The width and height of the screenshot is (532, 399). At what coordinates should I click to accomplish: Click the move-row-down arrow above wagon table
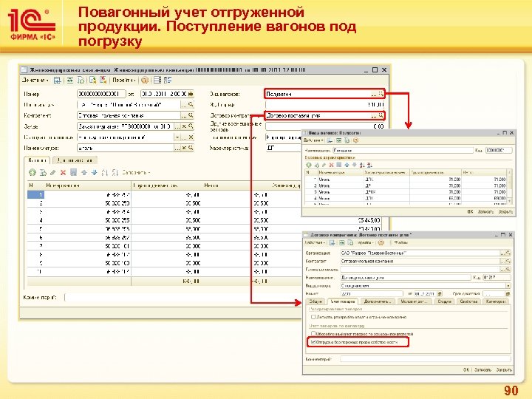point(95,173)
